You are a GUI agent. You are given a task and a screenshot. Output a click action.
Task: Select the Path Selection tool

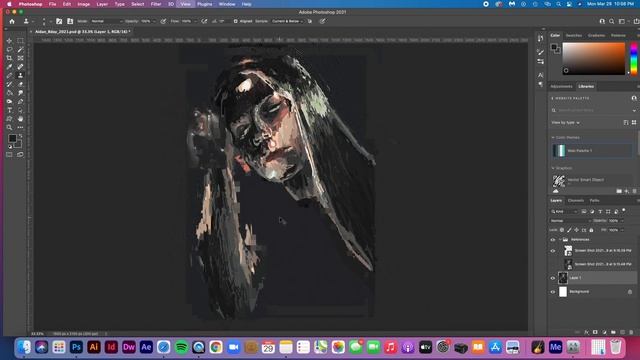point(20,111)
